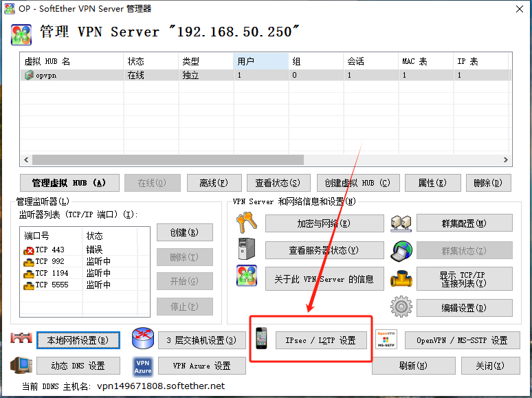
Task: Click the hub list horizontal scrollbar right arrow
Action: pyautogui.click(x=506, y=159)
